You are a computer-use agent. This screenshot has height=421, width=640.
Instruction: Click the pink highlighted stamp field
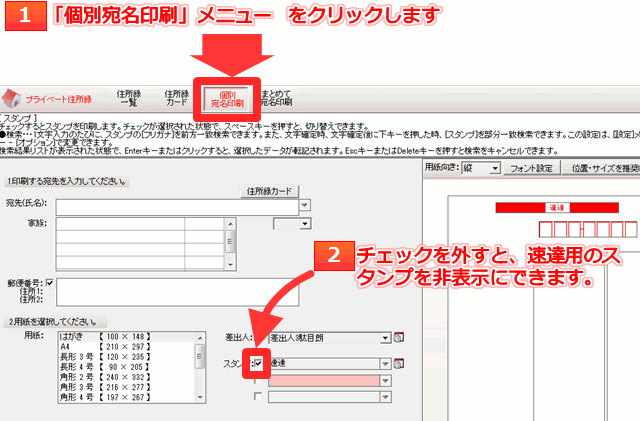coord(324,381)
